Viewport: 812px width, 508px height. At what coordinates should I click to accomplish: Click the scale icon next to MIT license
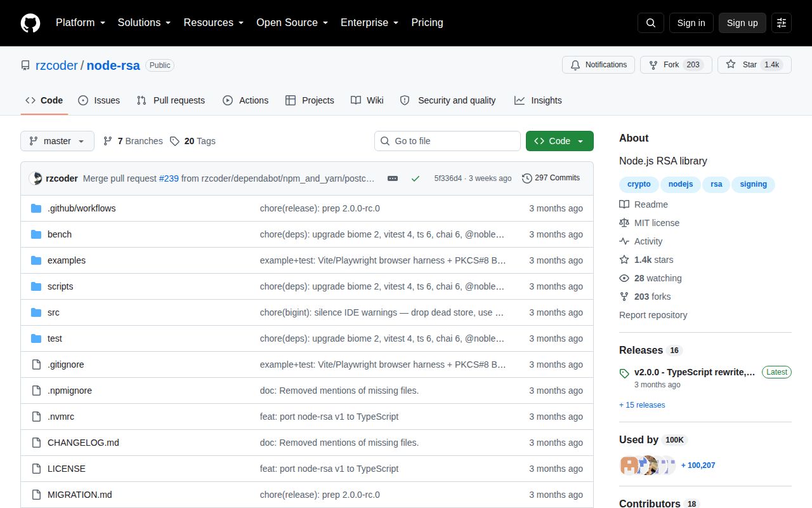624,223
